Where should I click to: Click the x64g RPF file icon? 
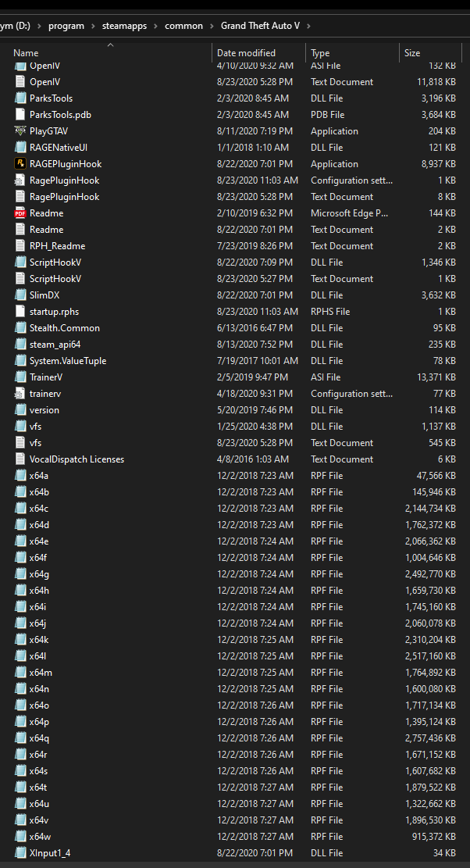point(20,574)
